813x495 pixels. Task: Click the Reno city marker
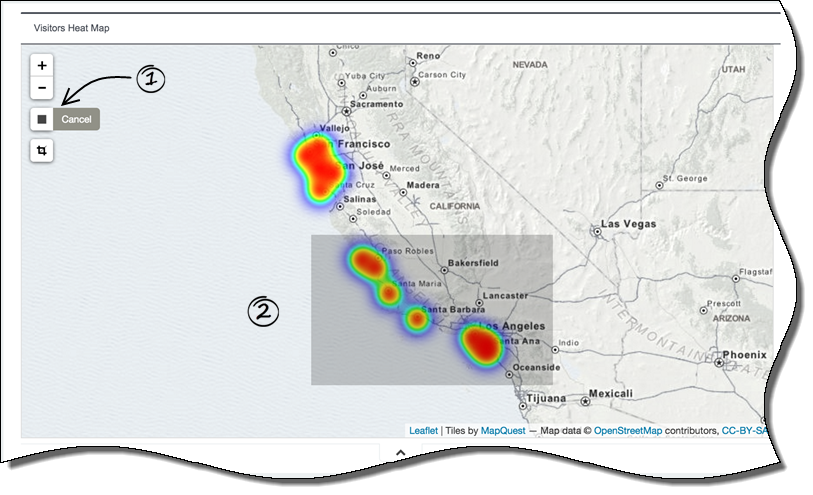tap(412, 62)
